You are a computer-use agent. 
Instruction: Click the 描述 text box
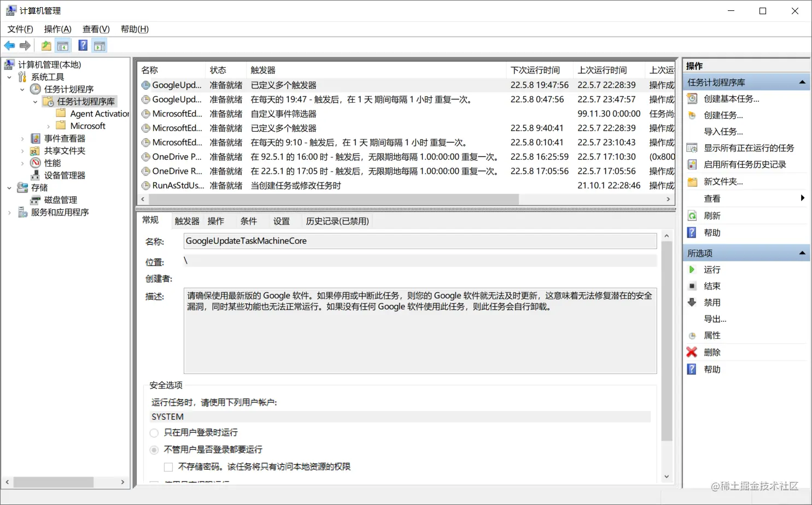point(420,331)
